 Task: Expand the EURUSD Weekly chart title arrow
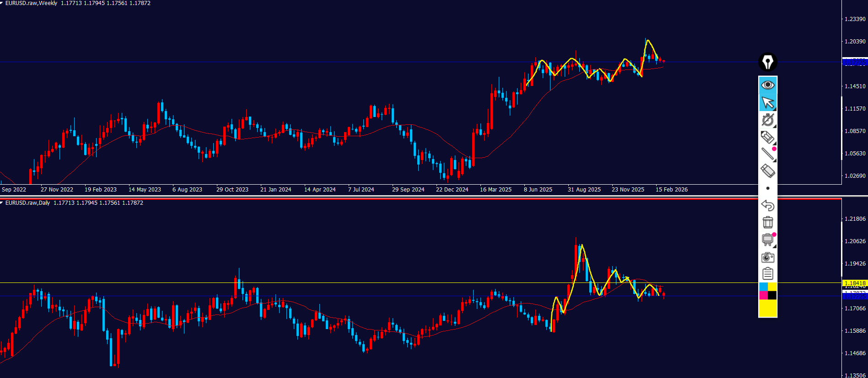(x=2, y=3)
